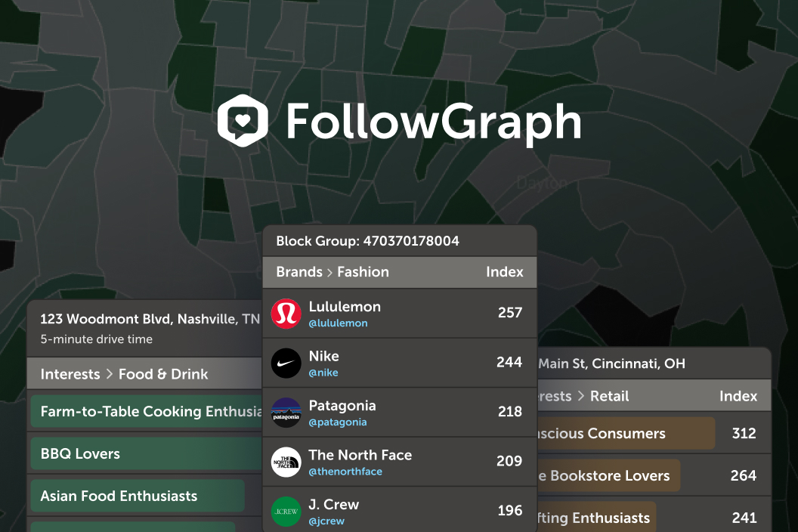This screenshot has height=532, width=798.
Task: Select the Asian Food Enthusiasts bar
Action: (x=138, y=496)
